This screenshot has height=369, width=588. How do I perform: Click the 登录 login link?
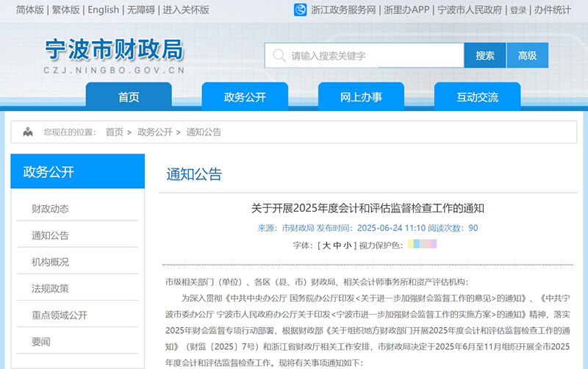[518, 10]
